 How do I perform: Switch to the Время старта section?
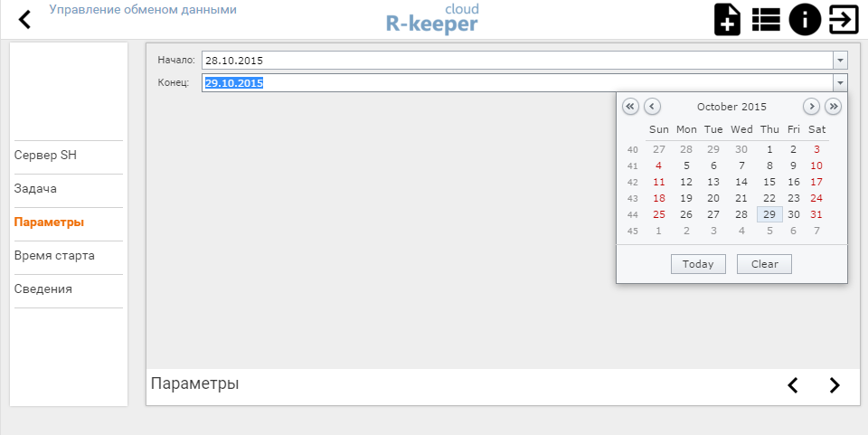tap(54, 256)
